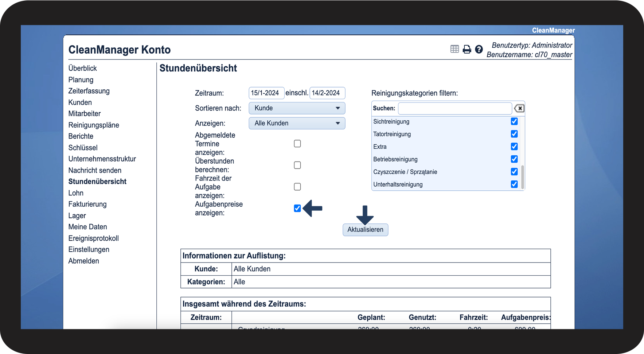
Task: Open help via question mark icon
Action: (x=479, y=49)
